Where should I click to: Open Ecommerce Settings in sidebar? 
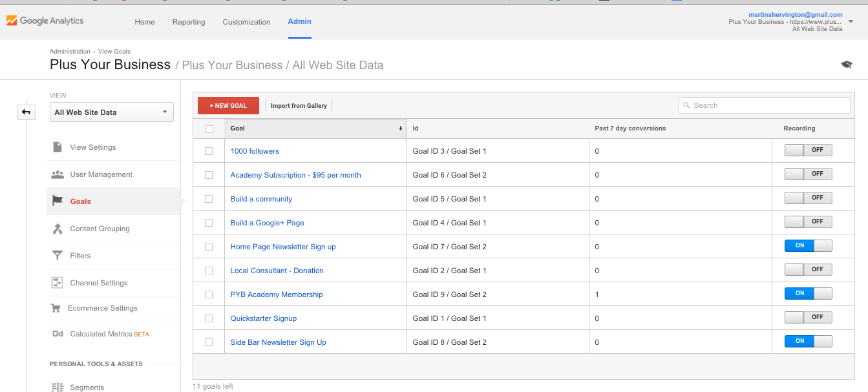pyautogui.click(x=103, y=308)
